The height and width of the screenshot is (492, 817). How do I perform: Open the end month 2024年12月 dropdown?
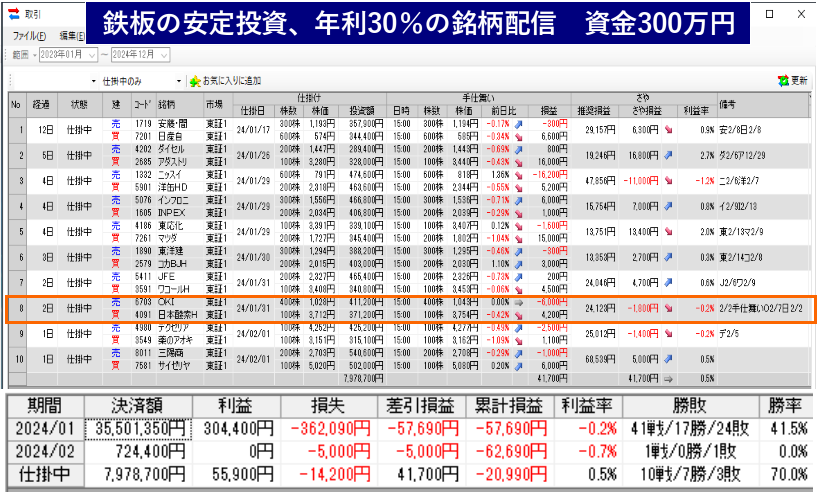pyautogui.click(x=165, y=53)
